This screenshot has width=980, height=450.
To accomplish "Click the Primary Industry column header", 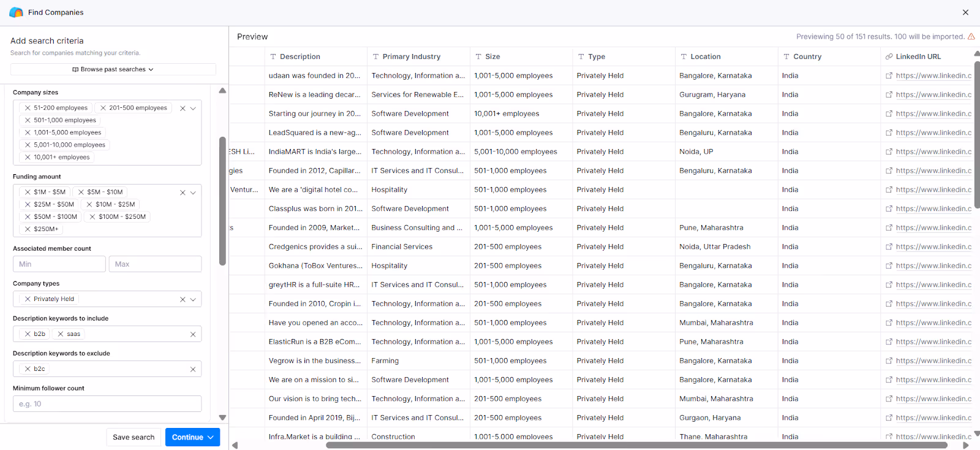I will coord(418,56).
